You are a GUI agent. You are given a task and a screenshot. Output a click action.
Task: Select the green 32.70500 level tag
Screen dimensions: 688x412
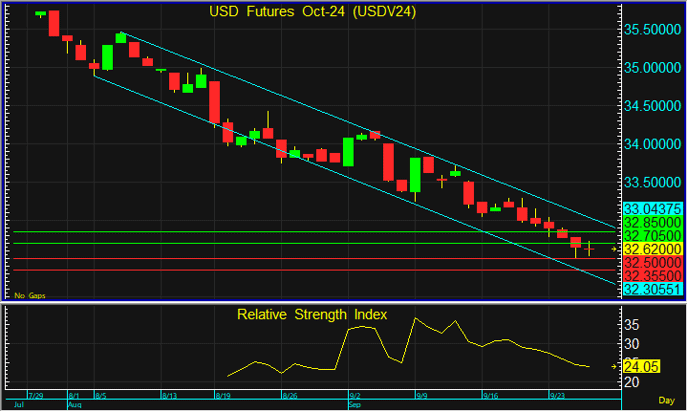pos(652,235)
